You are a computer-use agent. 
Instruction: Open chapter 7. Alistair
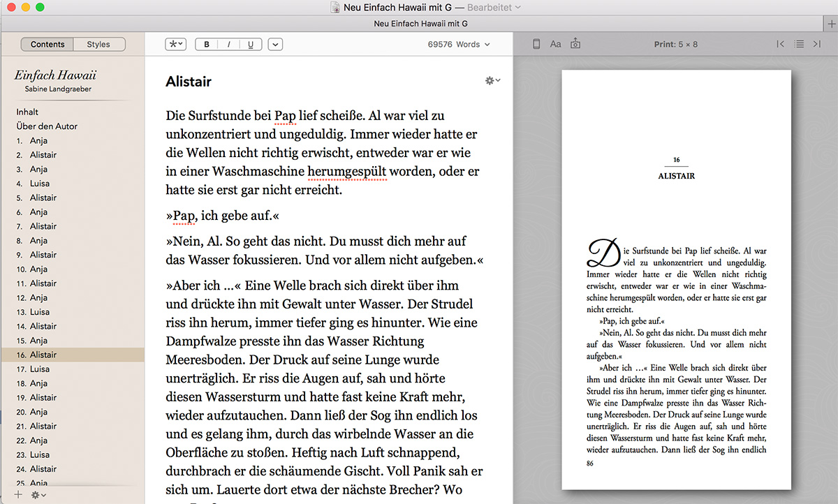pyautogui.click(x=72, y=226)
